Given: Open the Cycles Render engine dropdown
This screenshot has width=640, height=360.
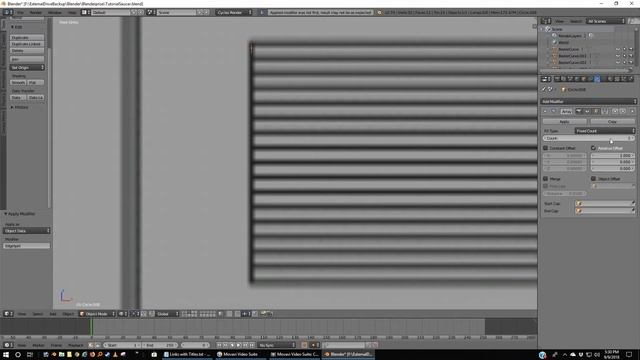Looking at the screenshot, I should point(234,12).
